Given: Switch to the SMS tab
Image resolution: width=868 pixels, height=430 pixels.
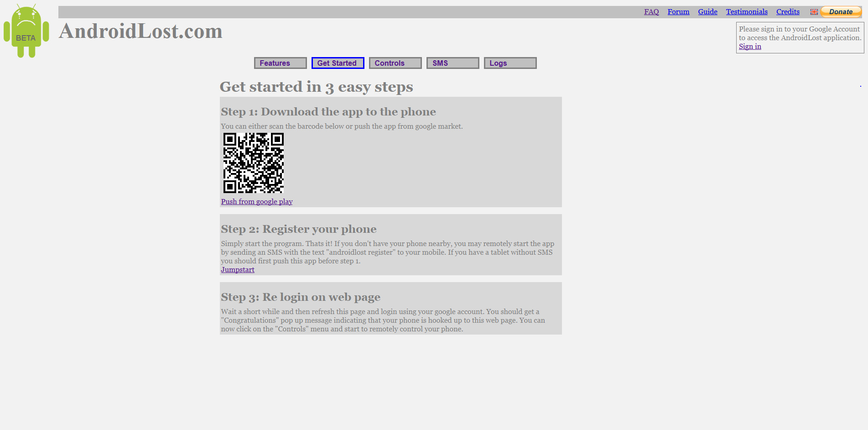Looking at the screenshot, I should pyautogui.click(x=452, y=63).
